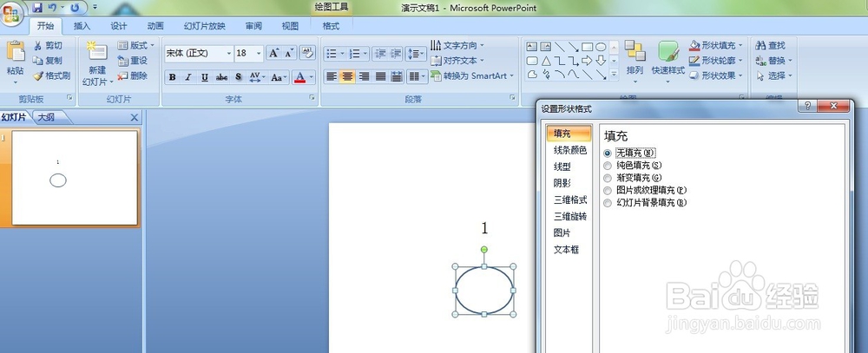
Task: Toggle bold formatting
Action: [x=172, y=77]
